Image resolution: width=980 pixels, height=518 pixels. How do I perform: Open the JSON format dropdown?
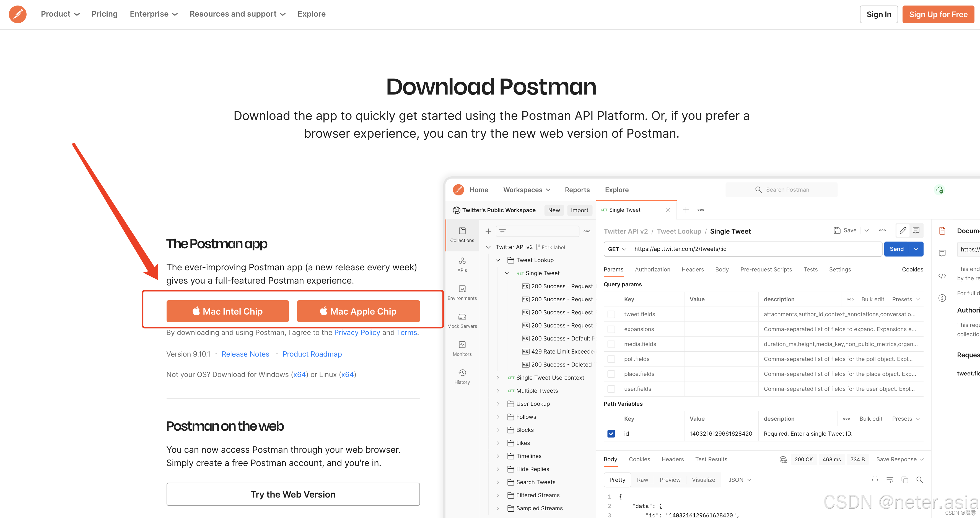point(740,480)
